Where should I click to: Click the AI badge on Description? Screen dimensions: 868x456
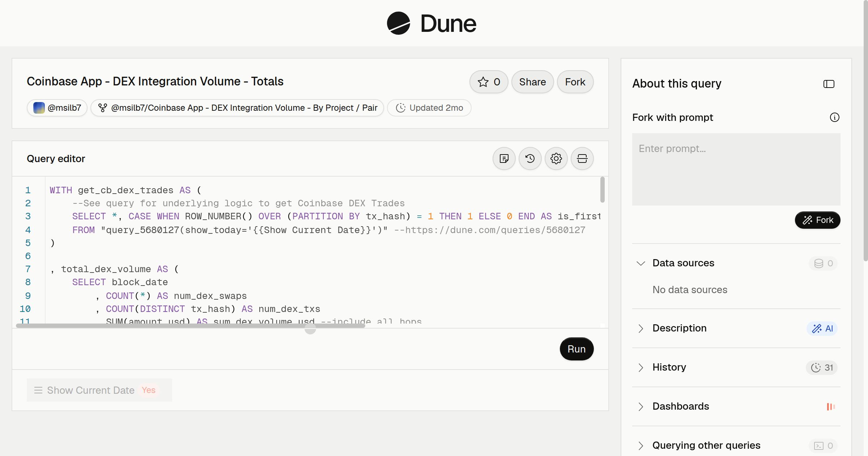click(x=822, y=329)
